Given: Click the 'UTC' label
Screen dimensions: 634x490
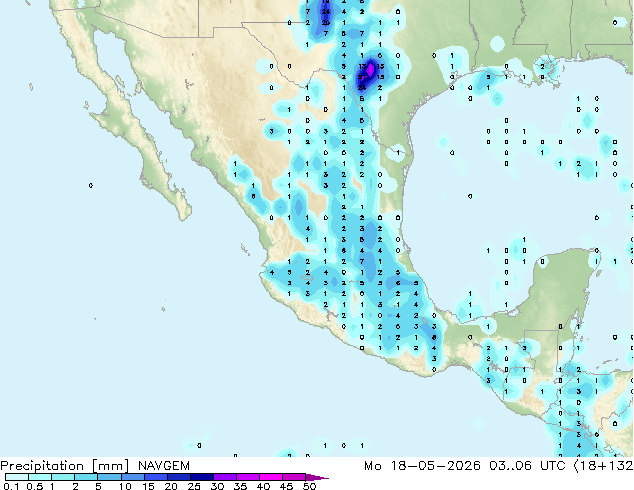Looking at the screenshot, I should [552, 466].
